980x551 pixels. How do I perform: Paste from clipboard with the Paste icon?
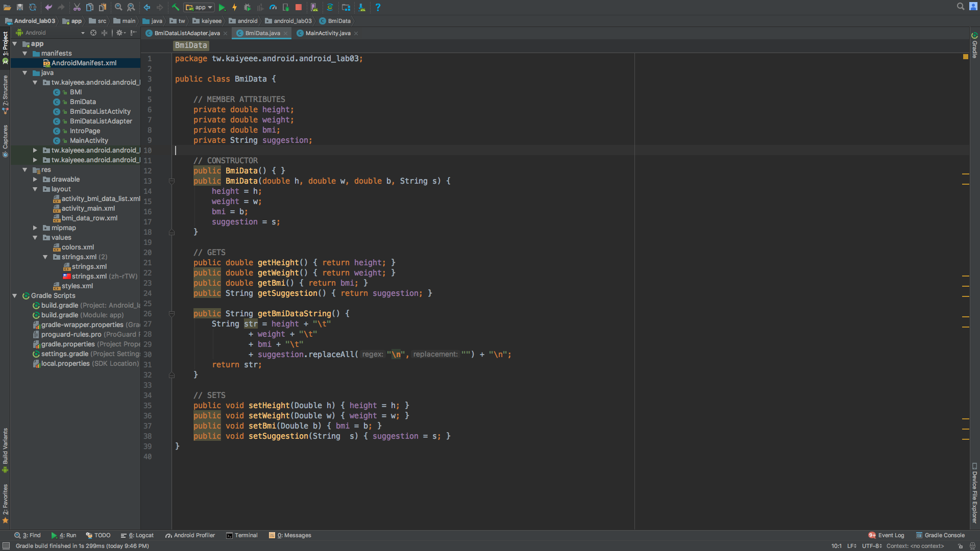103,7
